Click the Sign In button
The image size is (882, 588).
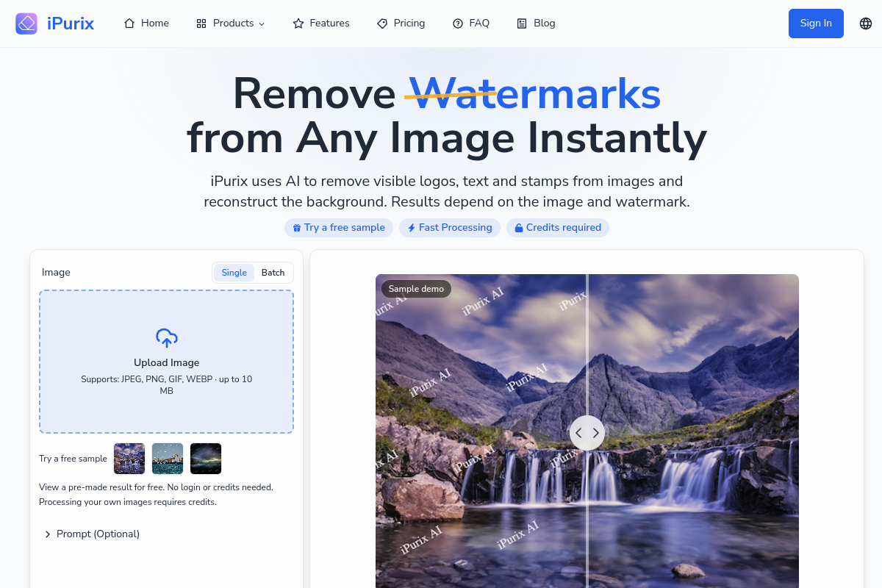point(816,24)
